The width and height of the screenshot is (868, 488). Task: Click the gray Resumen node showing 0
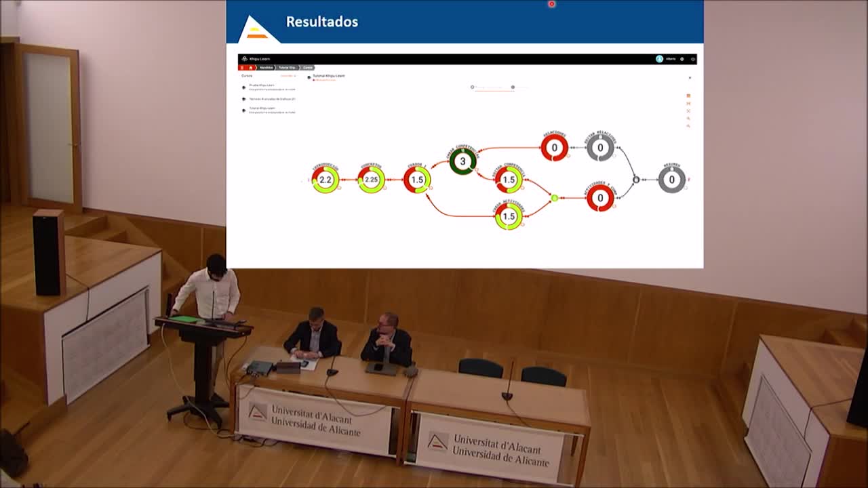pos(671,180)
